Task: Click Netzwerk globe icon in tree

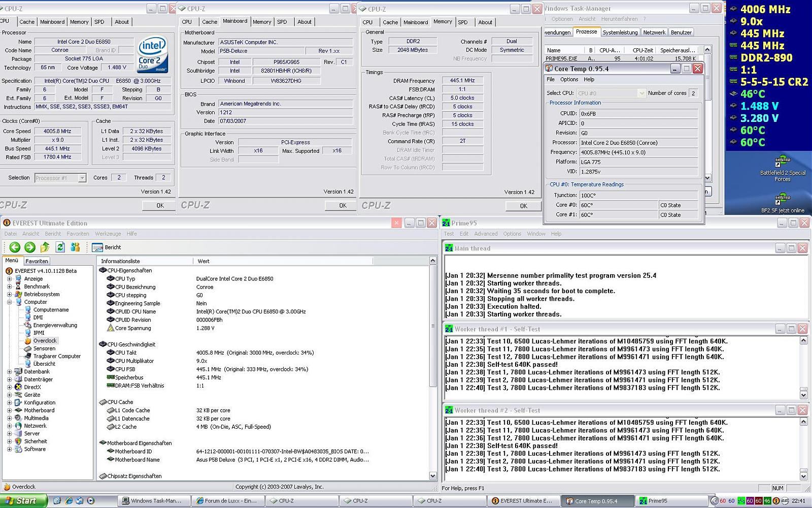Action: click(18, 426)
